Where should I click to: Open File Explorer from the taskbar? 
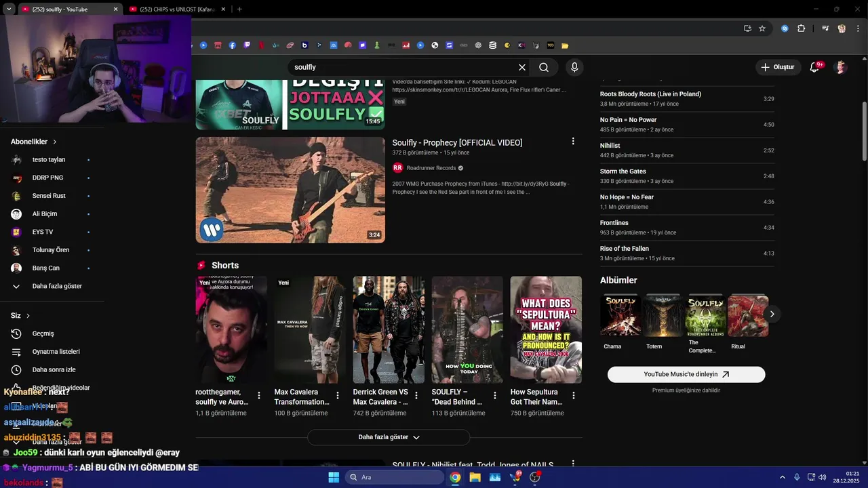pyautogui.click(x=475, y=477)
